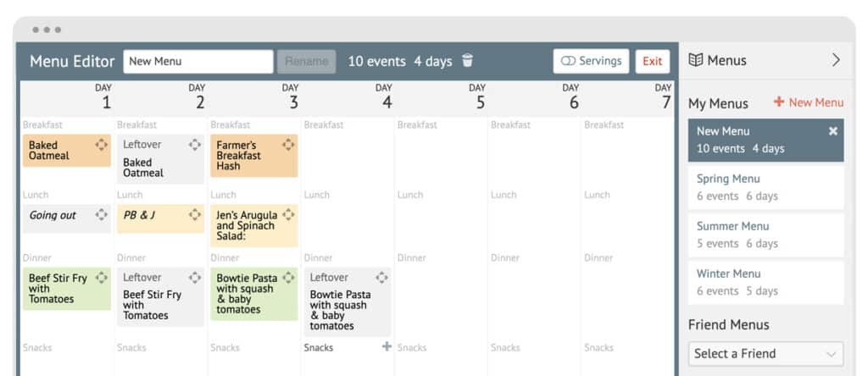This screenshot has width=868, height=376.
Task: Open the Spring Menu entry
Action: [765, 187]
